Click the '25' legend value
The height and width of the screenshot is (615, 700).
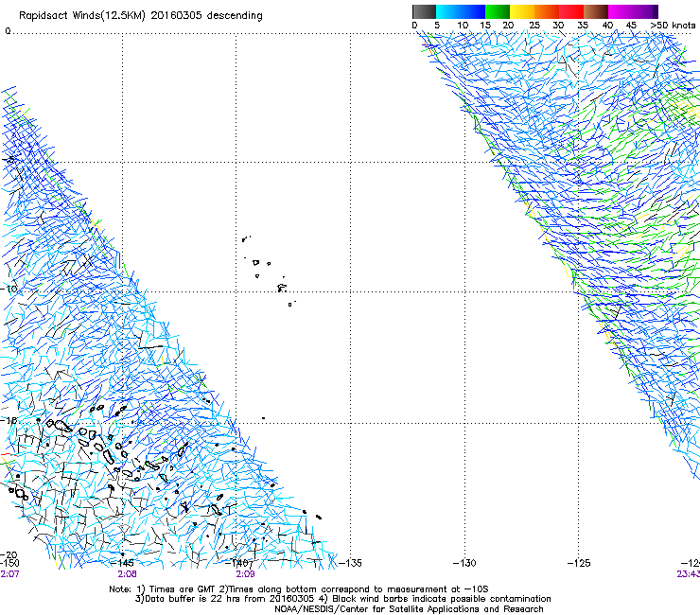coord(534,25)
